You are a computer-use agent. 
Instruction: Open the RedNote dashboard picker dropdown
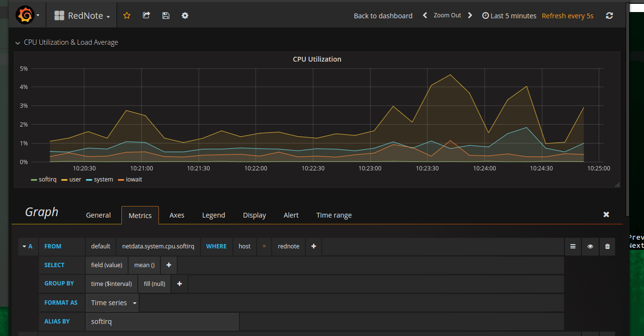[x=82, y=15]
